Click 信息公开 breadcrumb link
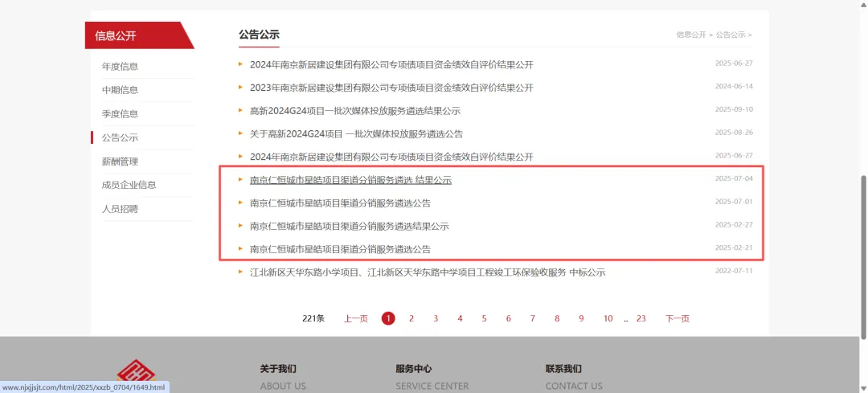 tap(691, 35)
